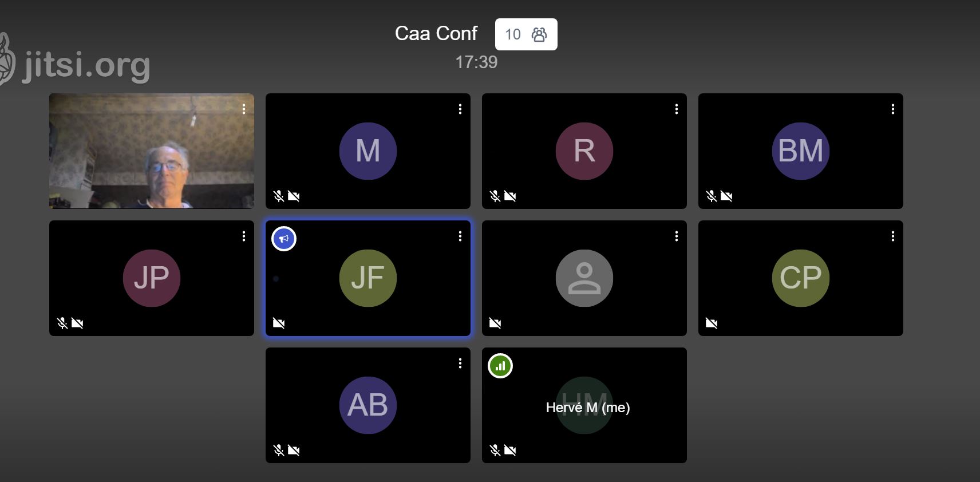Click the 17:39 conference timer
This screenshot has height=482, width=980.
pos(476,62)
